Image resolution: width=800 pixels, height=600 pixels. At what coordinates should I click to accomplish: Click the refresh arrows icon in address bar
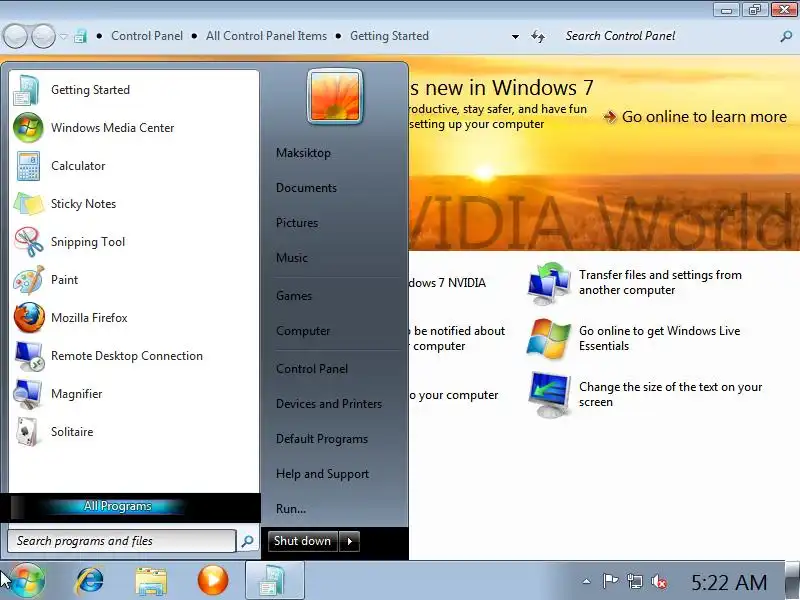(x=538, y=36)
